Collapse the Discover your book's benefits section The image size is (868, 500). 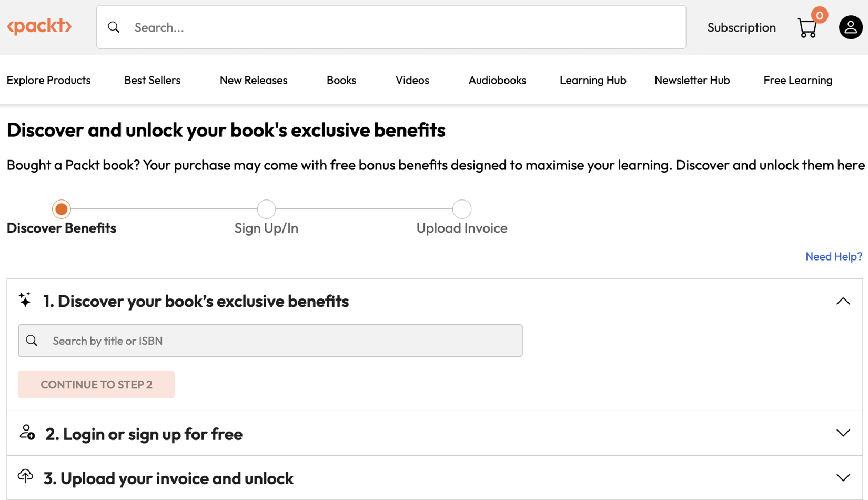pos(843,301)
